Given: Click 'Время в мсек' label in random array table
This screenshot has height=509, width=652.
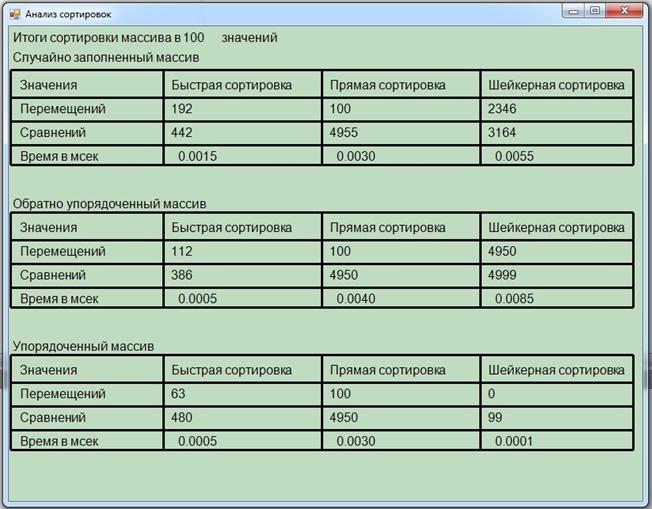Looking at the screenshot, I should 87,156.
